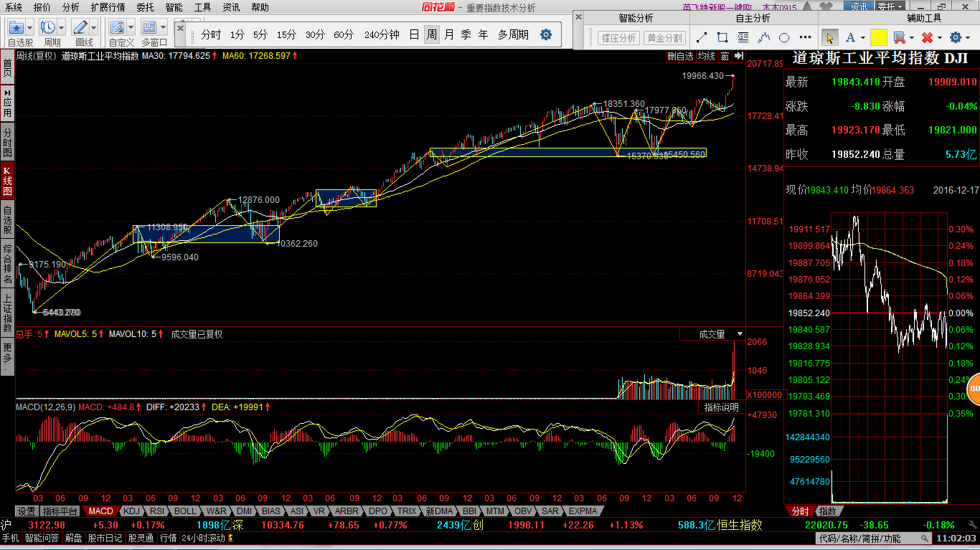Click the 多窗口 multi-window icon
This screenshot has width=980, height=550.
pyautogui.click(x=149, y=28)
